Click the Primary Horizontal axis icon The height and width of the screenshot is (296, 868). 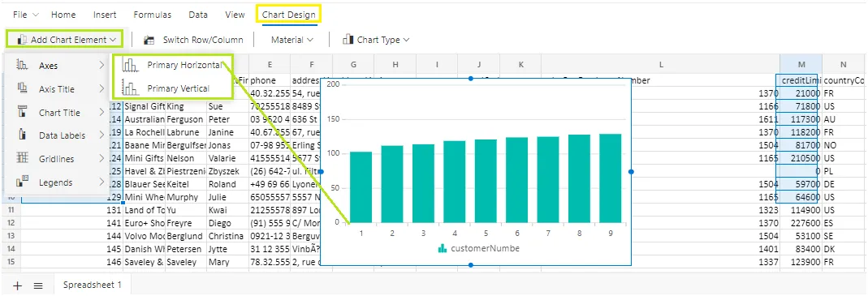click(x=130, y=66)
